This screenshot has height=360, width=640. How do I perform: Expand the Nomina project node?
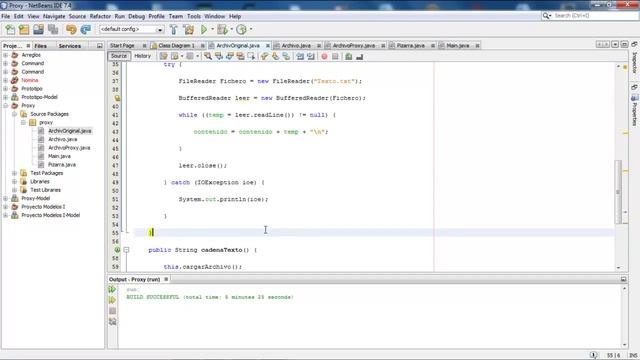click(x=6, y=80)
